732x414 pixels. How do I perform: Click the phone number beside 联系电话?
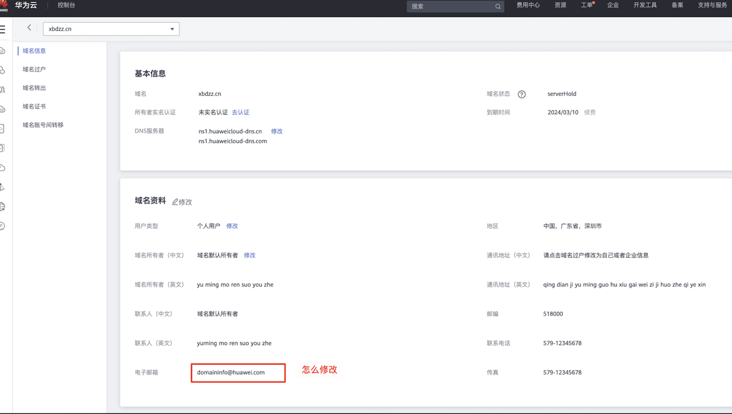563,343
